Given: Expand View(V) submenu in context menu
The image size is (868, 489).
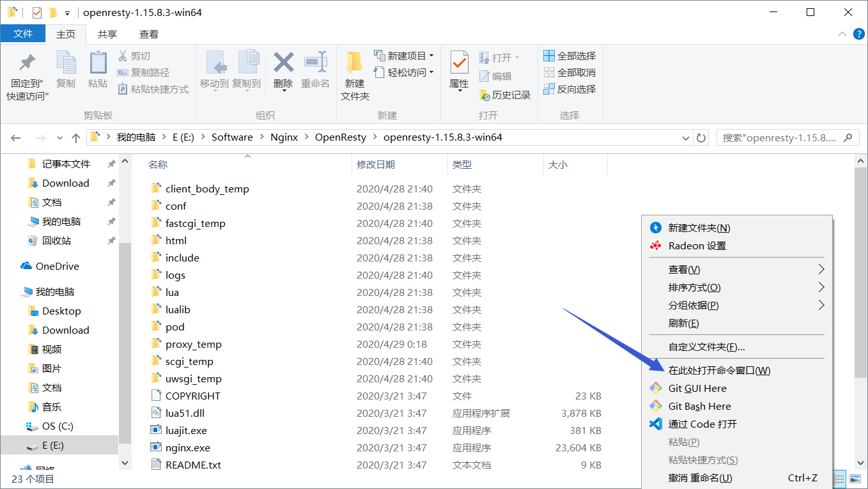Looking at the screenshot, I should pyautogui.click(x=736, y=270).
